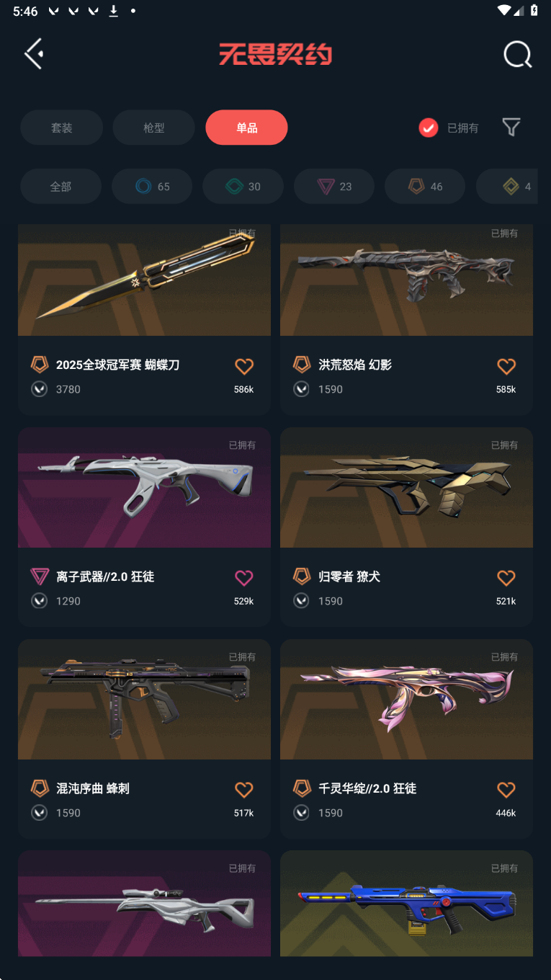Screen dimensions: 551x980
Task: Open the blue rifle skin thumbnail
Action: [406, 904]
